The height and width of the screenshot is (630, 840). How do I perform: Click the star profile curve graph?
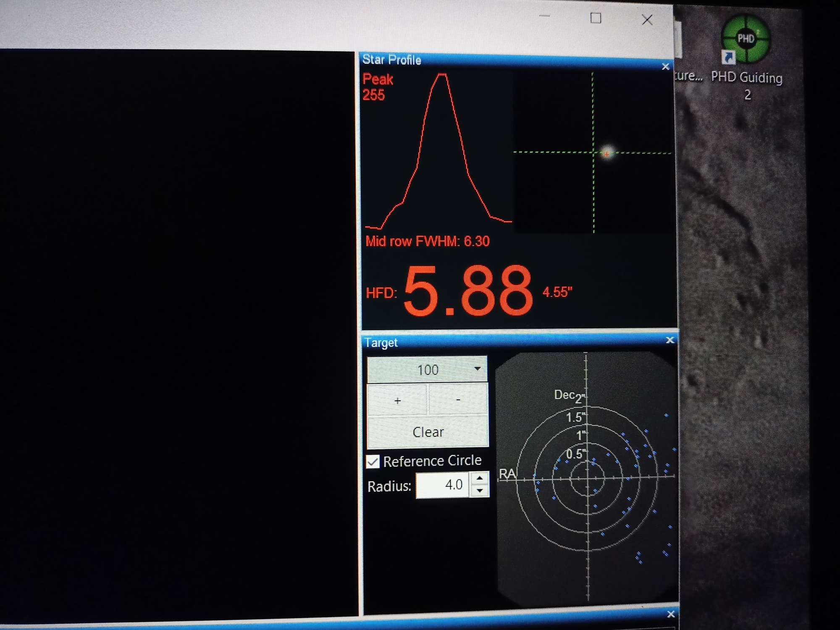tap(438, 151)
